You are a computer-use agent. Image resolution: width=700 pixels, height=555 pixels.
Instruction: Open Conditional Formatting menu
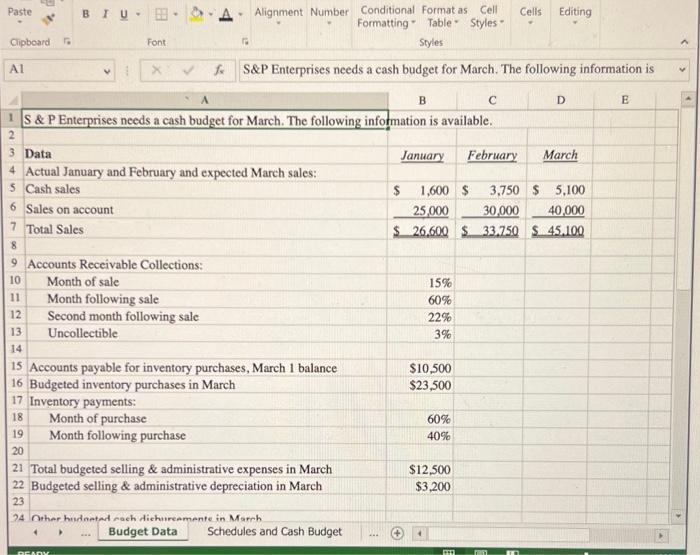click(x=387, y=16)
